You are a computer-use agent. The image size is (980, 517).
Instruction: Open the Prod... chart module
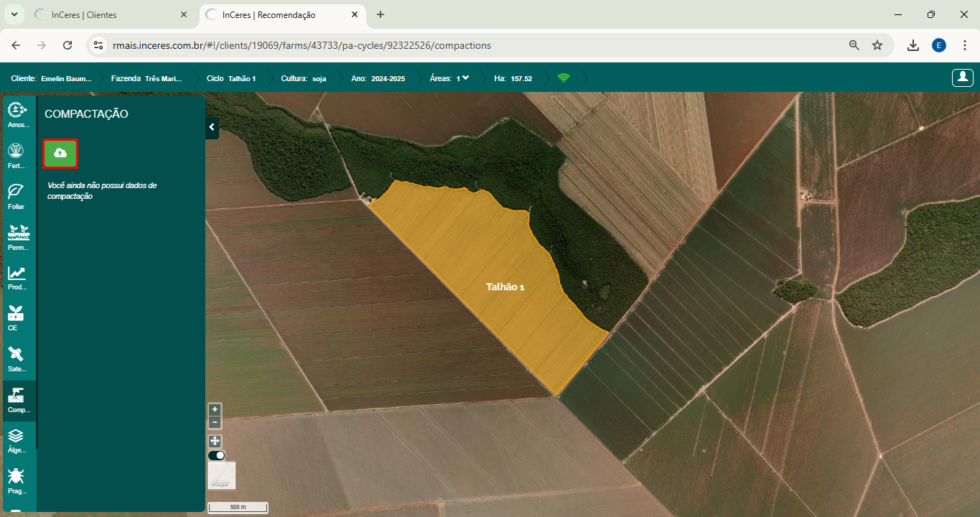click(x=18, y=277)
